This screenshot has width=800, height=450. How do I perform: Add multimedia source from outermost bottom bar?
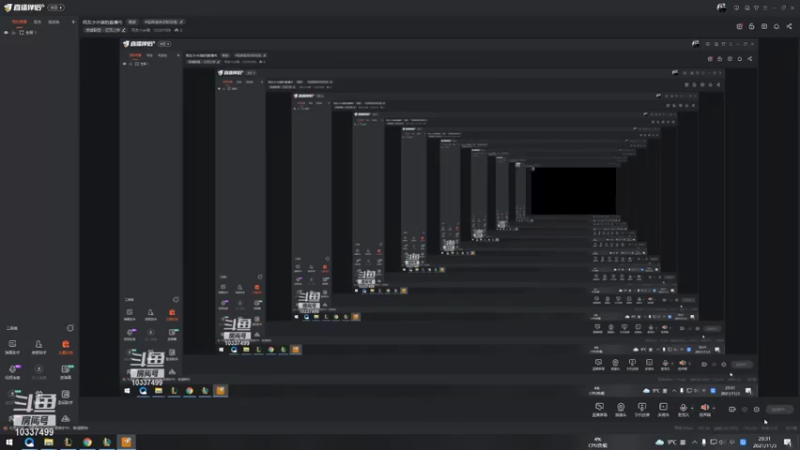(663, 409)
